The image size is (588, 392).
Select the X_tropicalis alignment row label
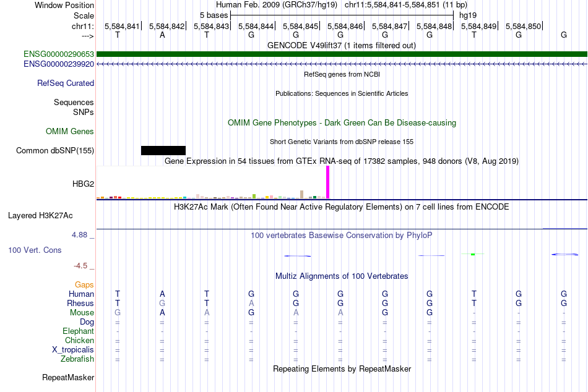pyautogui.click(x=73, y=350)
